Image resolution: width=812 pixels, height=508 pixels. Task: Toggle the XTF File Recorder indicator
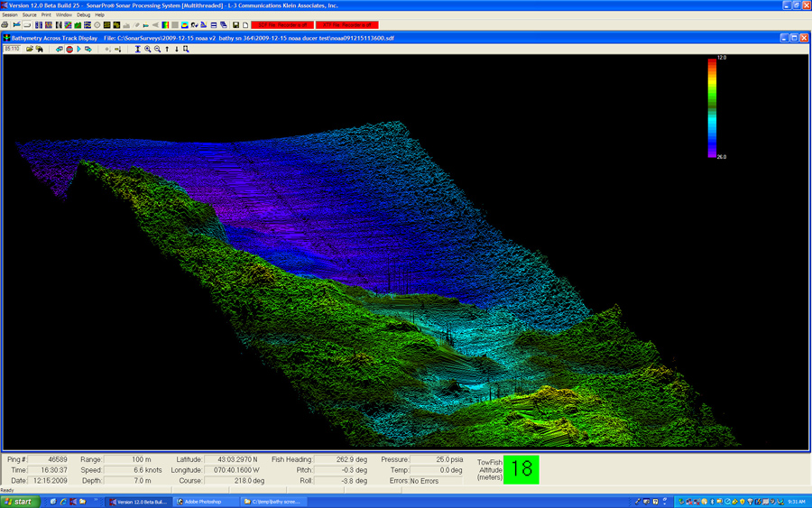pyautogui.click(x=346, y=25)
